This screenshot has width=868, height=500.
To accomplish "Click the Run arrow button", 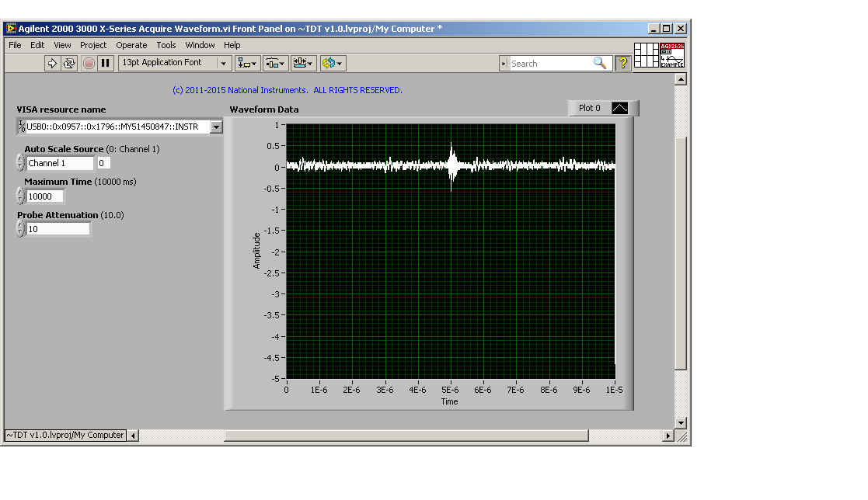I will (52, 63).
